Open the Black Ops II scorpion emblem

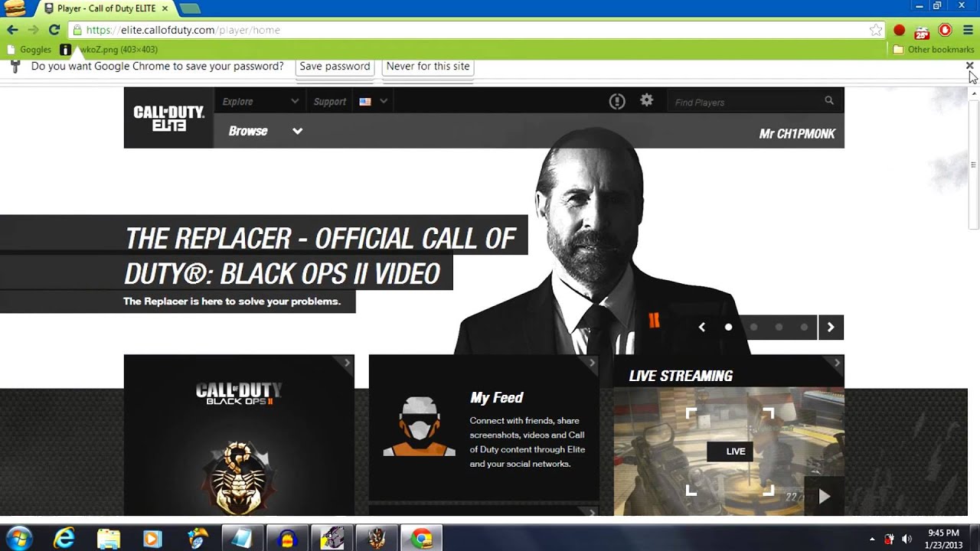click(x=239, y=478)
